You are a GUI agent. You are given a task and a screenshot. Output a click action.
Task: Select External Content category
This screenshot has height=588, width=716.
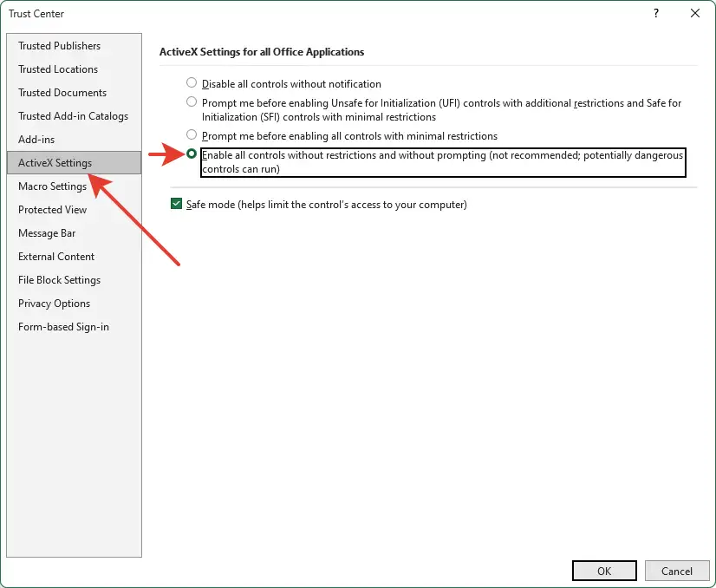coord(55,256)
